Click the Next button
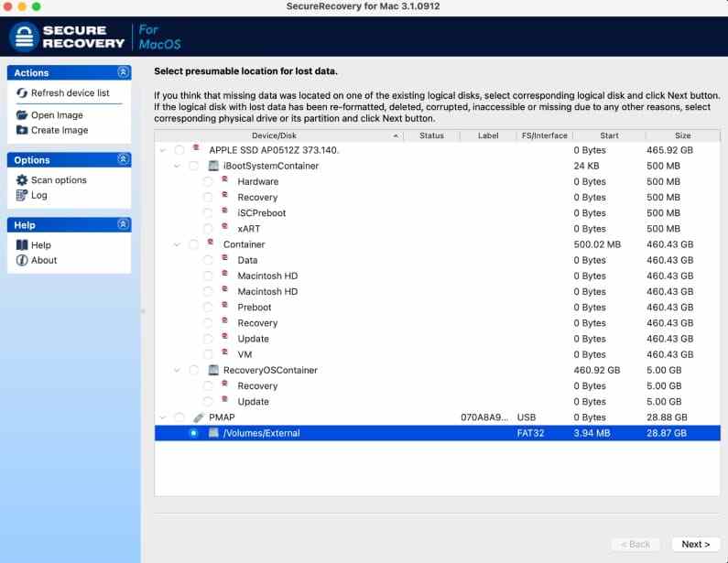 (x=696, y=544)
